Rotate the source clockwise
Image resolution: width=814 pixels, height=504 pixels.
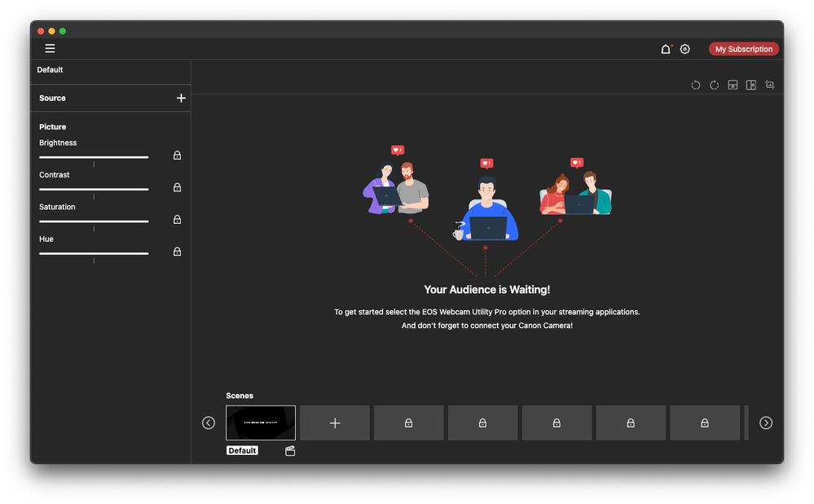point(714,85)
